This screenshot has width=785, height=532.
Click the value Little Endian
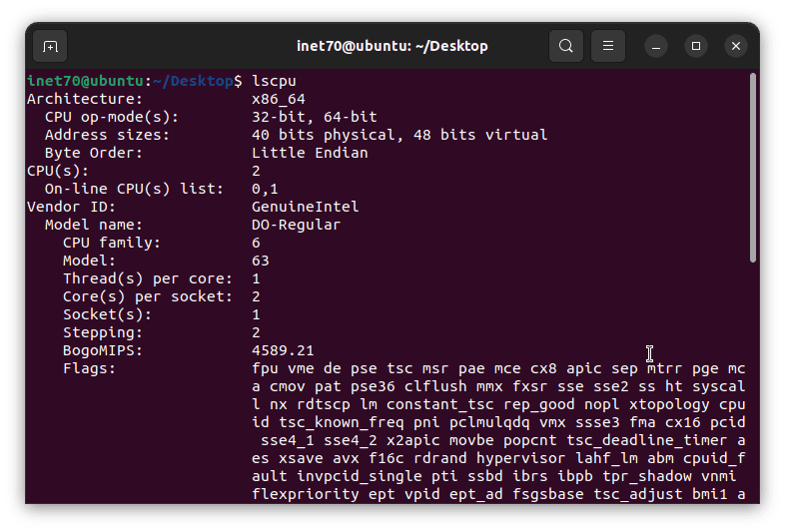coord(310,153)
